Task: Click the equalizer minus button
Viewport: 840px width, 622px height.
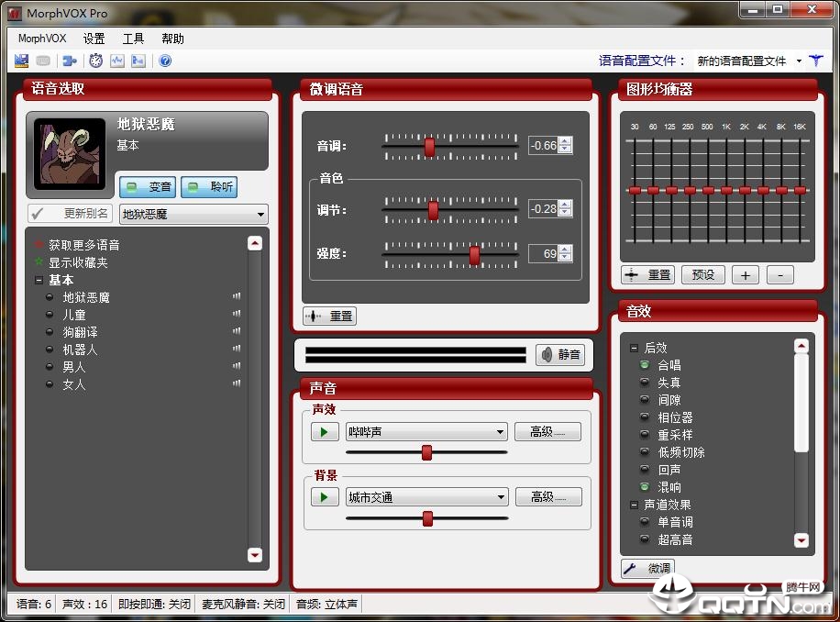Action: (780, 275)
